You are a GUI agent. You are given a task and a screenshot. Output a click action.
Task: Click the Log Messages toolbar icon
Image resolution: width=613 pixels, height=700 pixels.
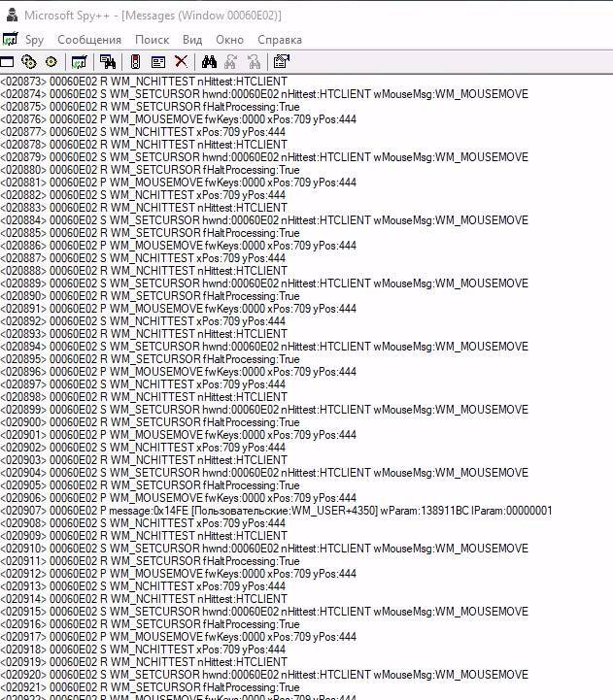[79, 61]
